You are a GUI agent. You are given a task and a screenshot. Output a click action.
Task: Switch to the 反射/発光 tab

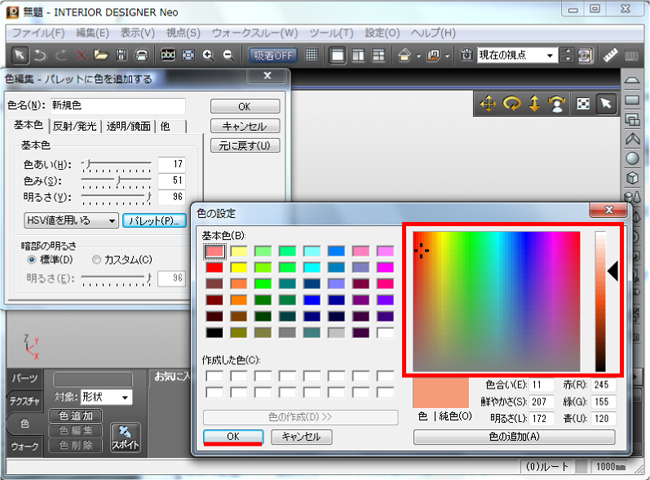(x=77, y=126)
